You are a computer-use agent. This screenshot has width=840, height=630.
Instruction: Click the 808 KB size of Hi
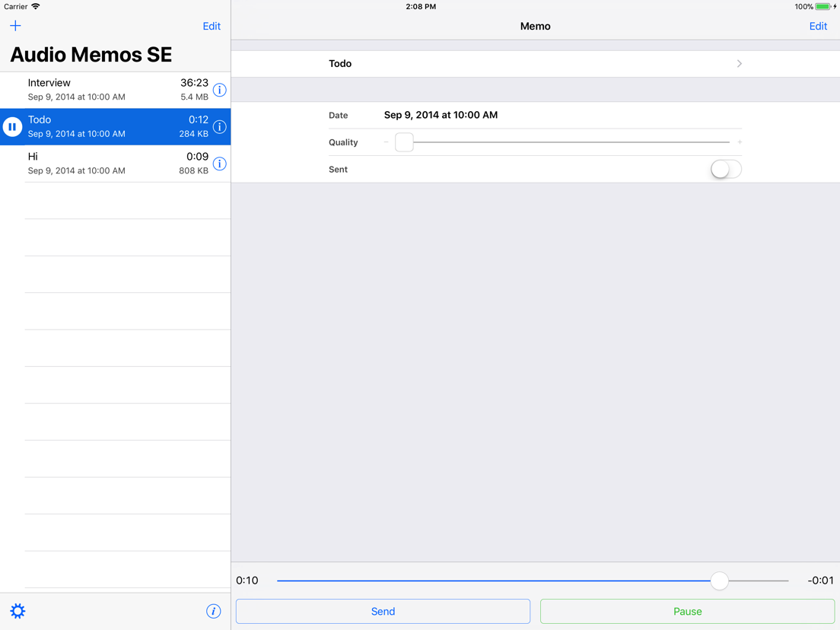click(x=193, y=171)
